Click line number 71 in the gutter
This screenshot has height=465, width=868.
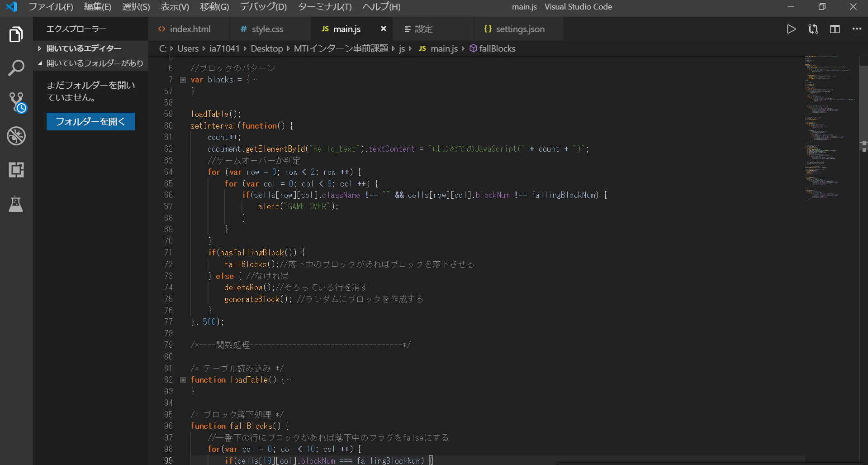point(168,253)
